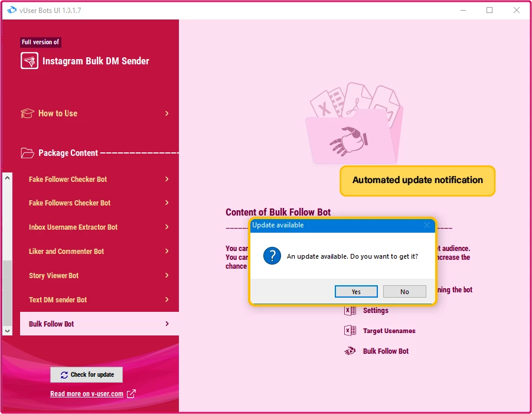
Task: Click the chevron on the selected Bulk Follow Bot row
Action: (x=167, y=324)
